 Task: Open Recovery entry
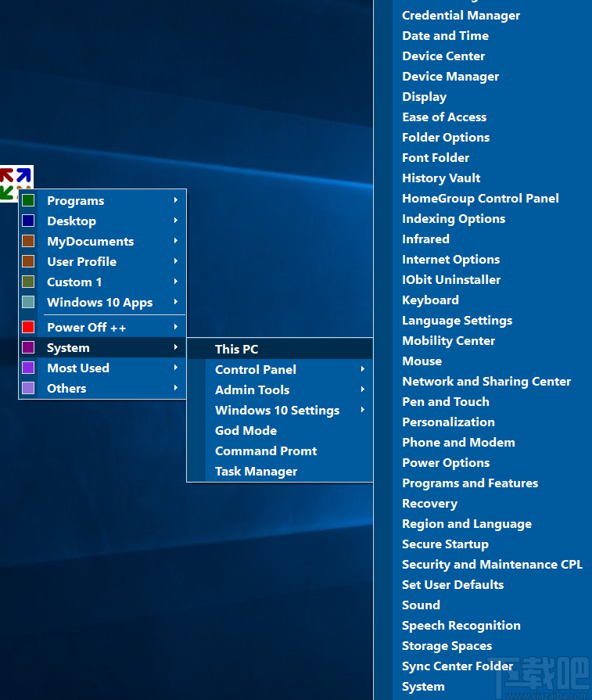[x=429, y=504]
